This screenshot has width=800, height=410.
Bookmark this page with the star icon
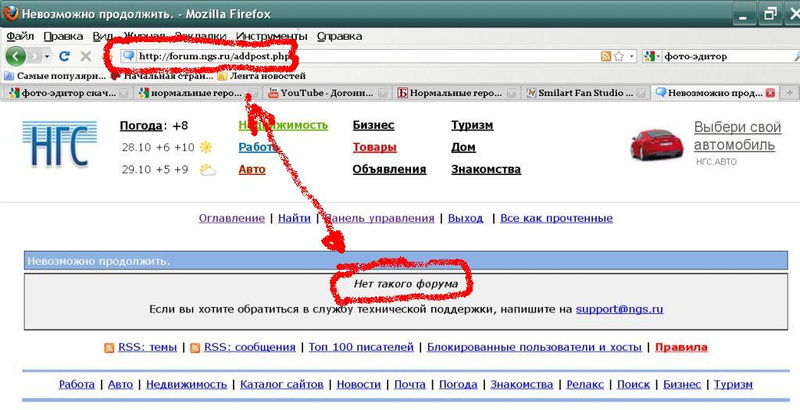pos(619,56)
